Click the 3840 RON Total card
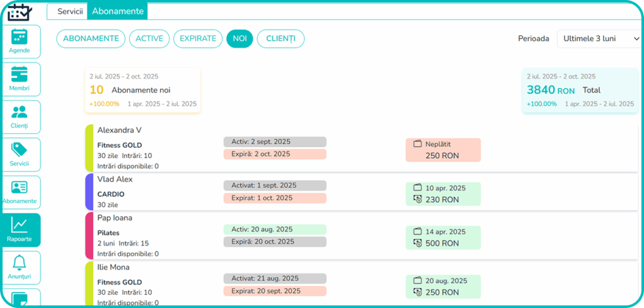Screen dimensions: 644x308 [x=578, y=91]
